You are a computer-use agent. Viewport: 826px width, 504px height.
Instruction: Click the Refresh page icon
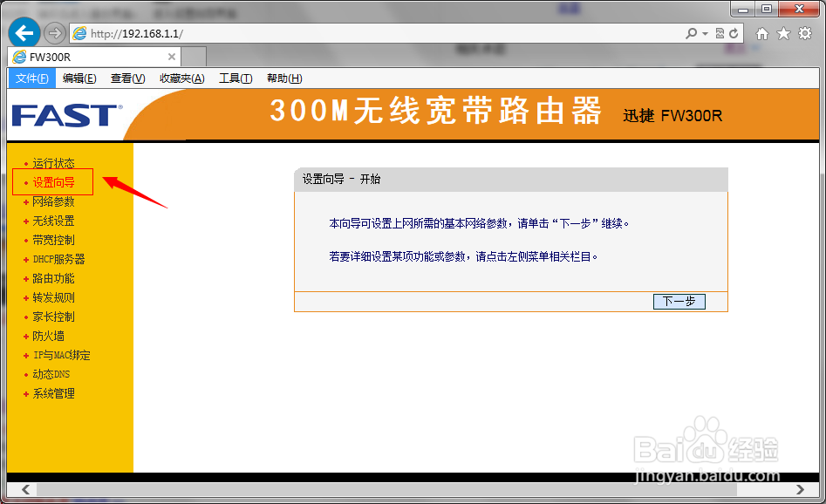(x=734, y=34)
